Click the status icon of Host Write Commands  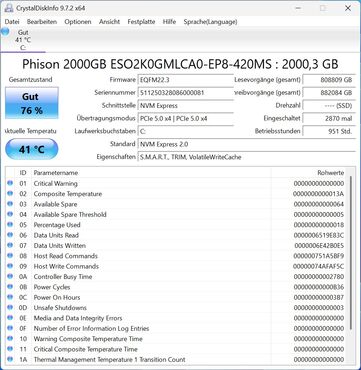point(10,266)
